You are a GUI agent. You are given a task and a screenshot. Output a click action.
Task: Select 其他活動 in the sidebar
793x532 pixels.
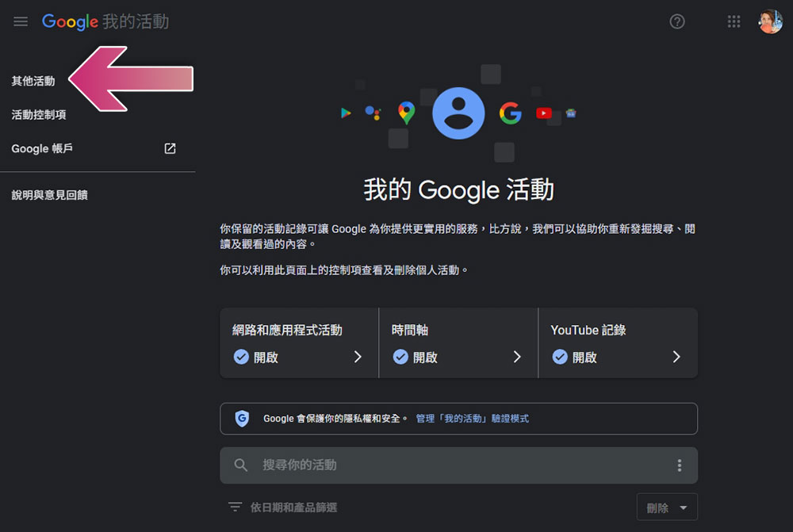[33, 81]
